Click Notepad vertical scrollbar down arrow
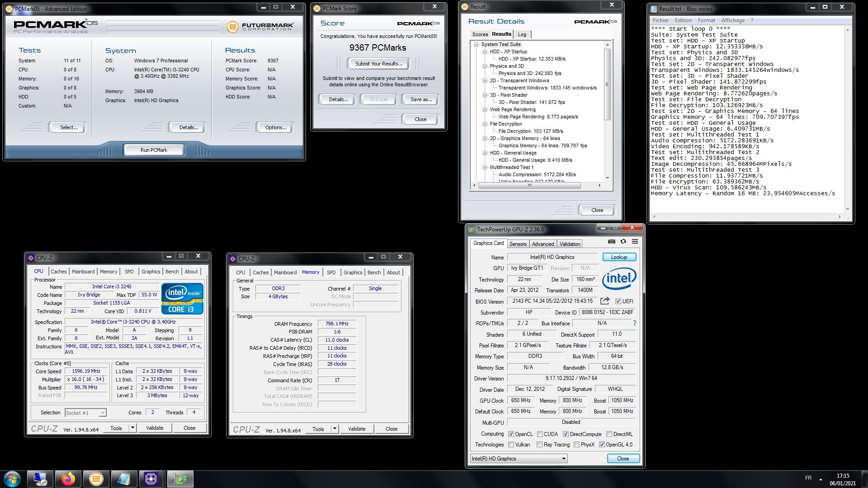This screenshot has height=488, width=868. (847, 209)
